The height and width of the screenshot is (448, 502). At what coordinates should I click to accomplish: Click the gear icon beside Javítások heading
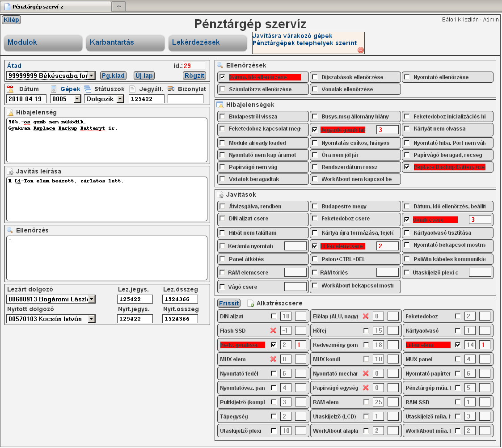[220, 194]
